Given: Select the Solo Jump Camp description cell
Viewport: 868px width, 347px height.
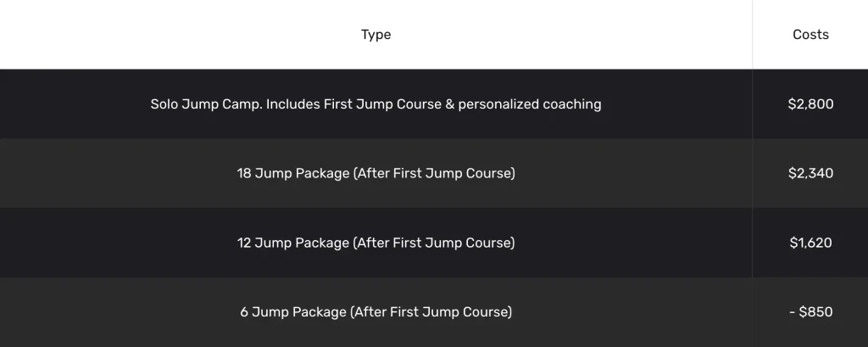Looking at the screenshot, I should click(376, 104).
